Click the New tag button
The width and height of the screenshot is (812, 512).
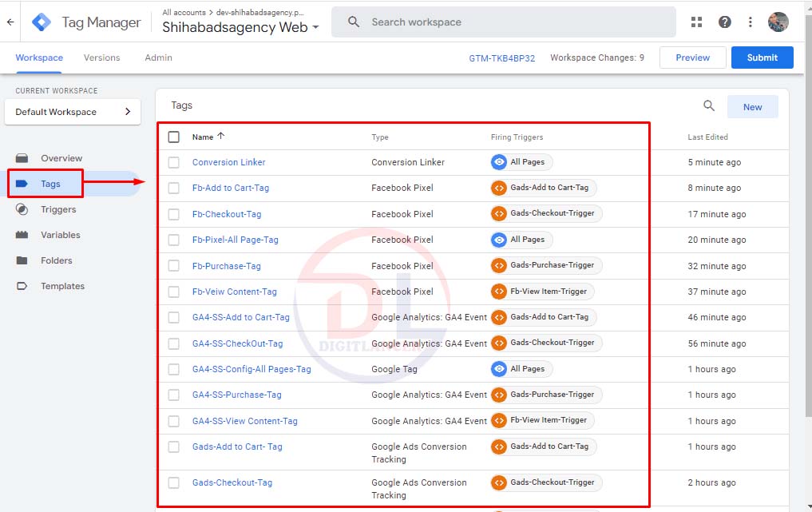coord(752,107)
